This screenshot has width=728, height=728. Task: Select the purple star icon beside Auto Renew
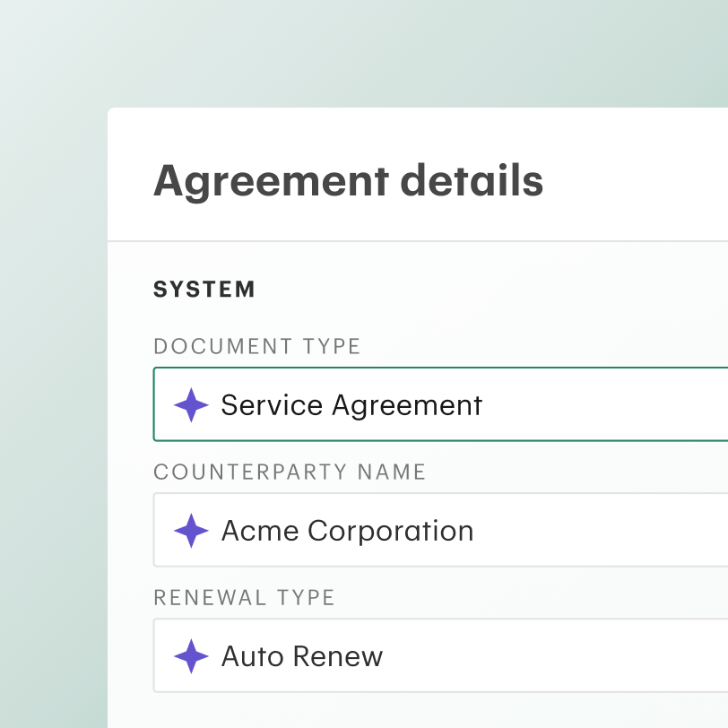pyautogui.click(x=191, y=656)
